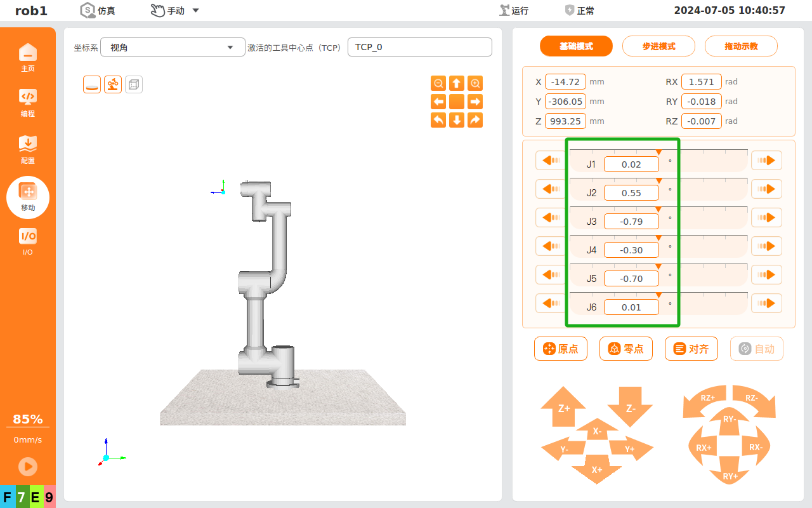812x508 pixels.
Task: Open the 配置 configuration page
Action: click(x=28, y=150)
